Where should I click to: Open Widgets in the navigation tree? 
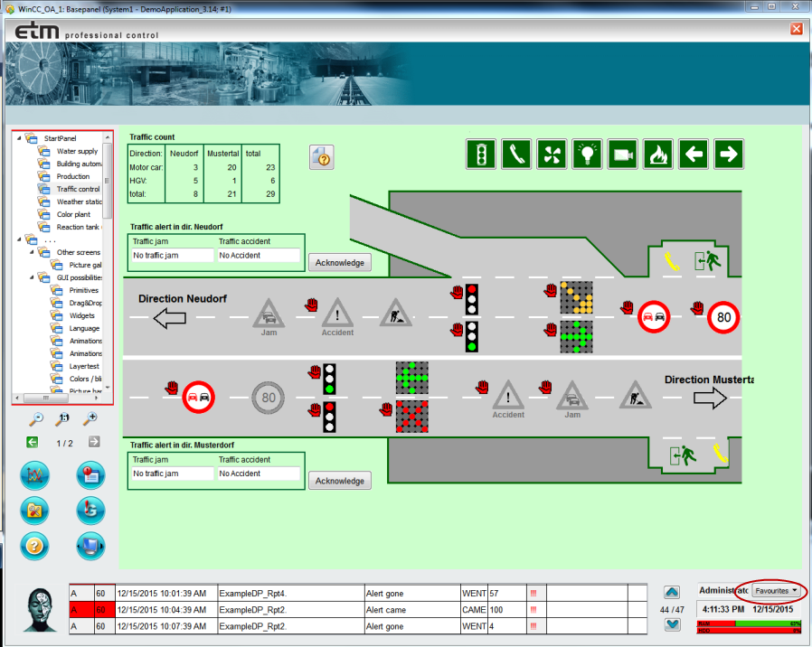81,315
